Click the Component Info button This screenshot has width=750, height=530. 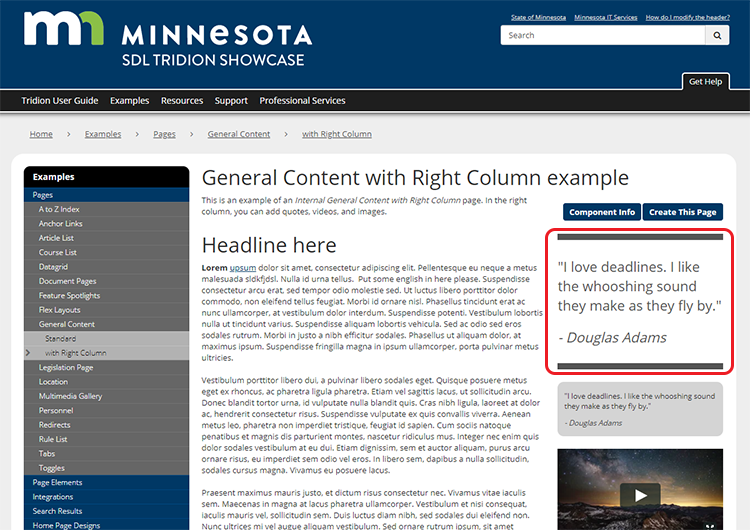click(602, 212)
